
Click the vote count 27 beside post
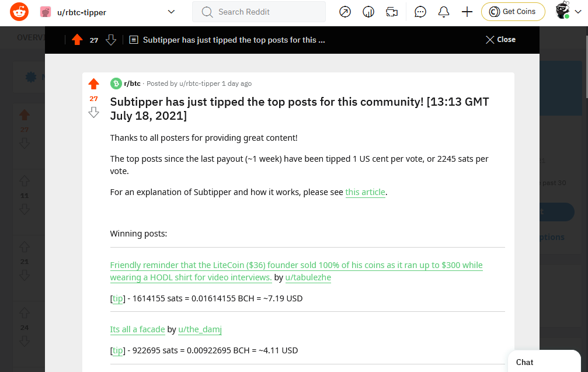[94, 99]
